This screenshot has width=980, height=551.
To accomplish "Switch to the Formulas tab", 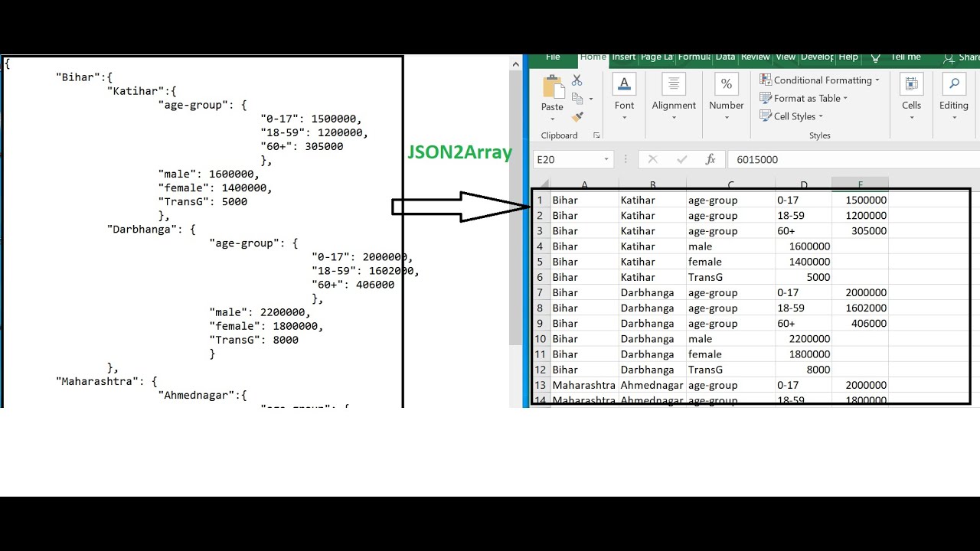I will point(694,57).
